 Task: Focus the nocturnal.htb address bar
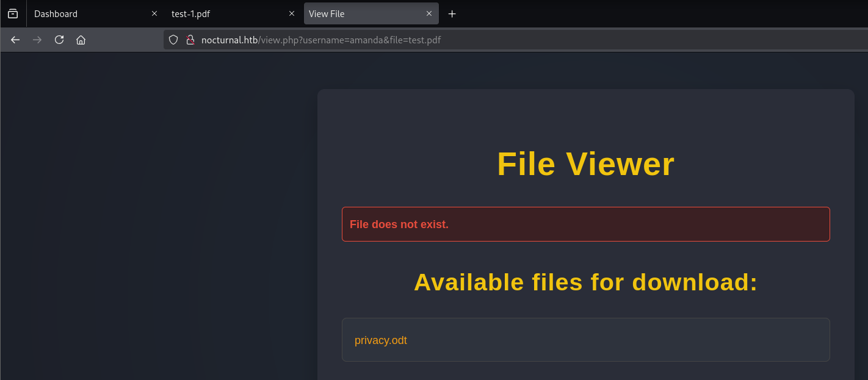[488, 40]
